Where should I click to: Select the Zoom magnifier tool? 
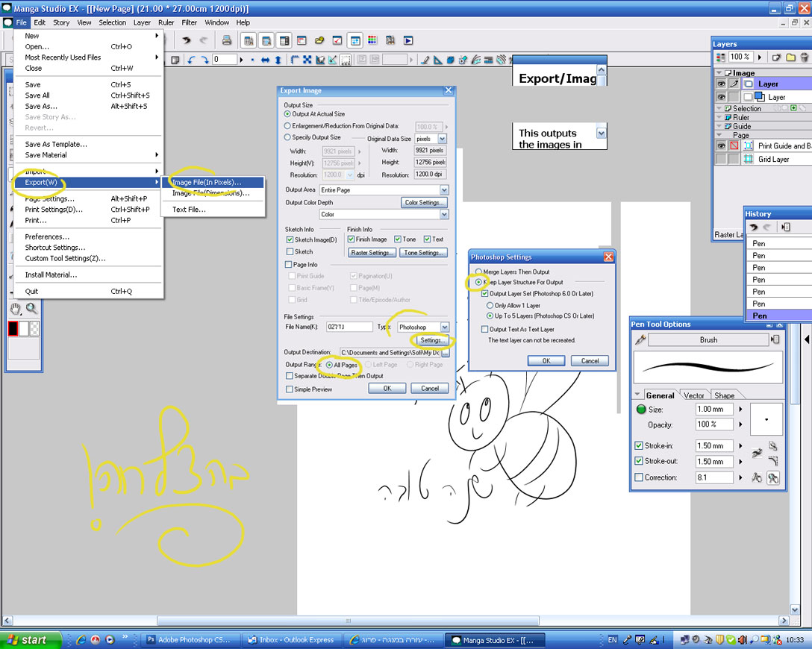[x=32, y=309]
